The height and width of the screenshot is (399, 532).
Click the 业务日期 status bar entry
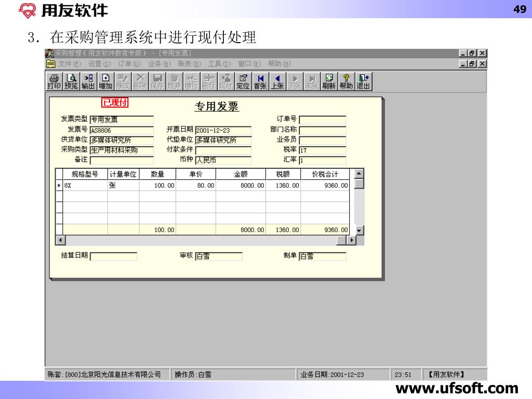[x=343, y=375]
